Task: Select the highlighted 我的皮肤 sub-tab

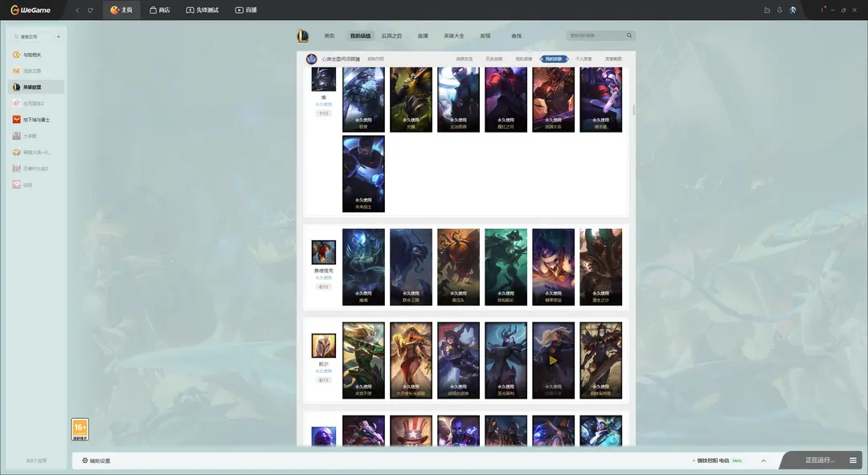Action: tap(554, 59)
